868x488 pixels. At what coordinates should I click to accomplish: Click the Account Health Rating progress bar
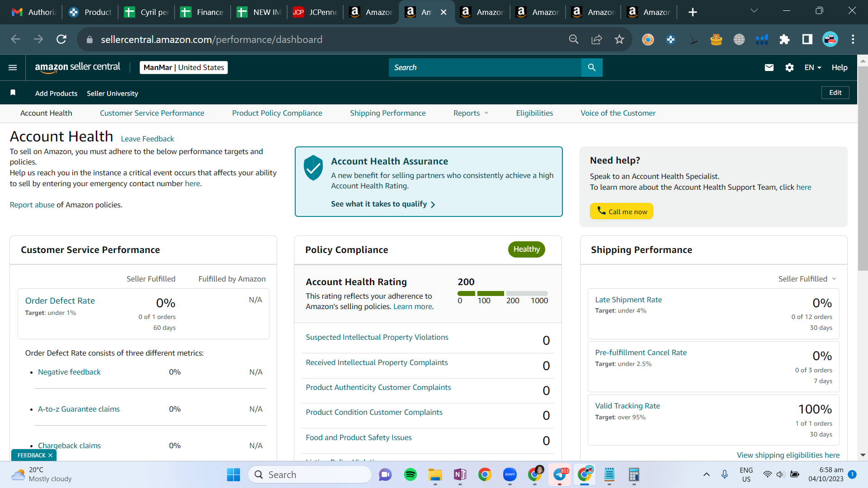tap(503, 294)
